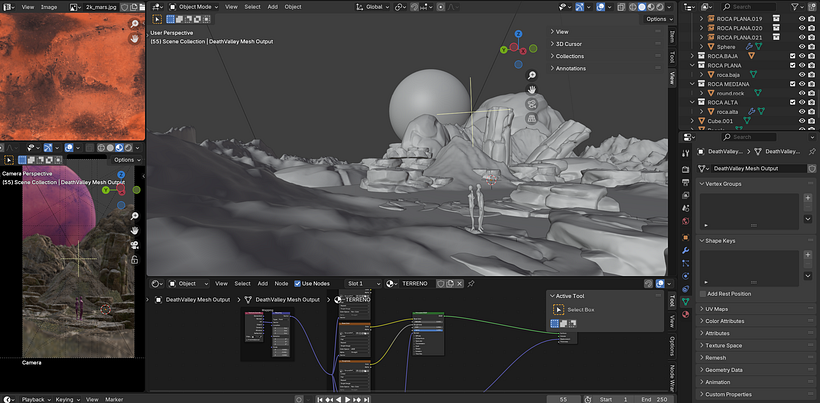Open the Object Mode dropdown
This screenshot has width=820, height=403.
coord(193,7)
